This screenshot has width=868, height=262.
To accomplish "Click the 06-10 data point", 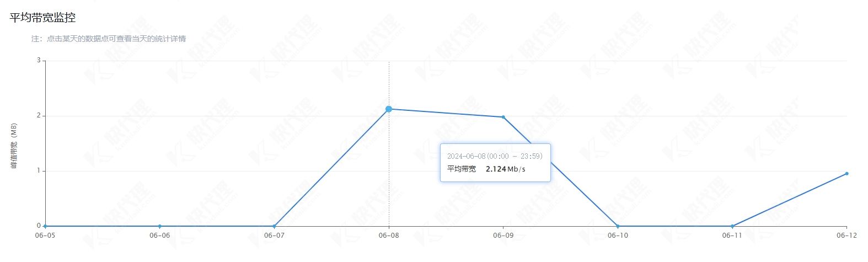I will pyautogui.click(x=618, y=226).
